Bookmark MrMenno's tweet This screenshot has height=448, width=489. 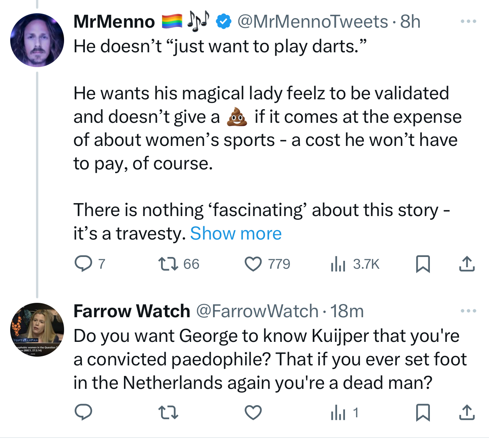click(423, 264)
